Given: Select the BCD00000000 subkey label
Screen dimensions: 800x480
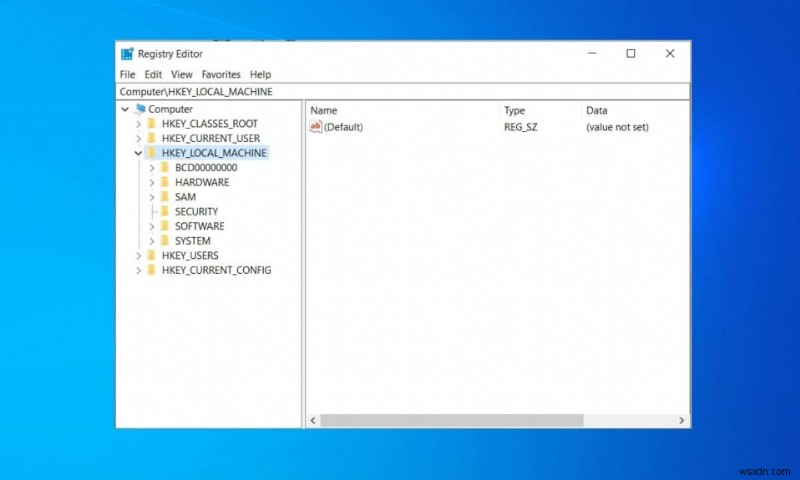Looking at the screenshot, I should coord(206,167).
